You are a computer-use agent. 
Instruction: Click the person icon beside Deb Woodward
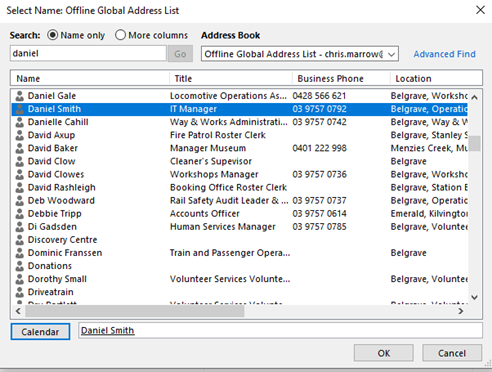coord(20,201)
